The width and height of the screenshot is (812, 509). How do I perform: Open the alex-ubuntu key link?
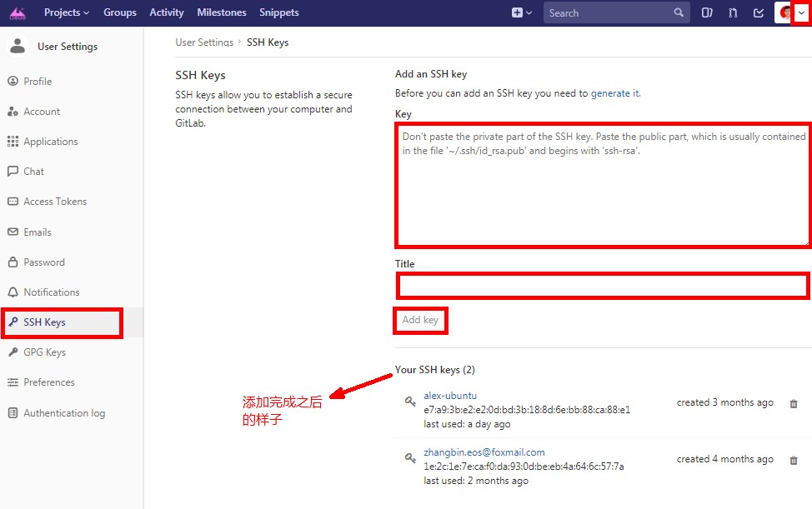(x=450, y=396)
